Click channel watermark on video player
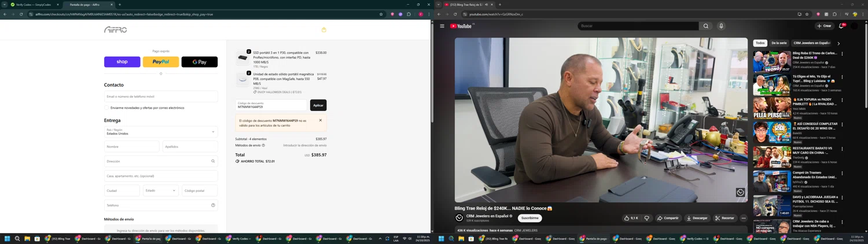Screen dimensions: 868x244 pos(740,193)
